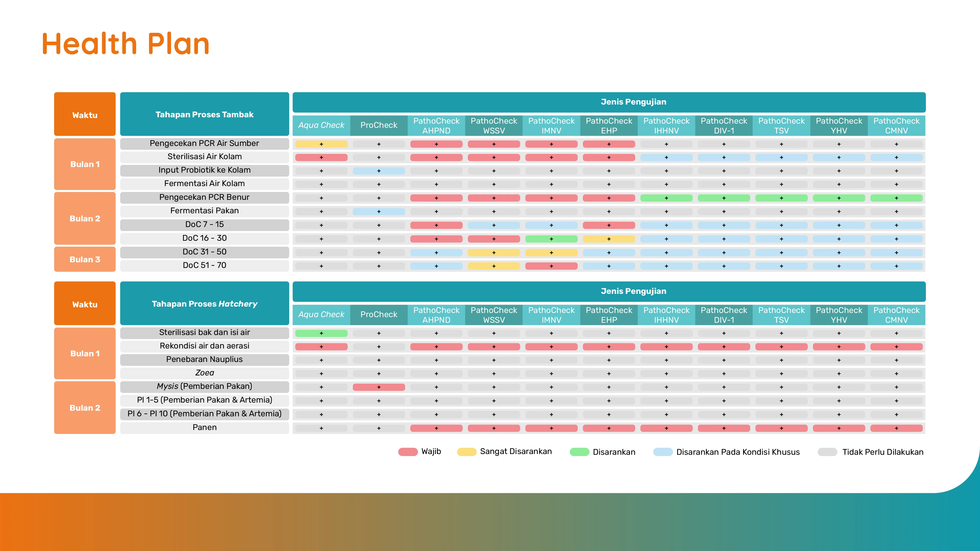Click the Tahapan Proses Hatchery header
Screen dimensions: 980x551
(x=204, y=303)
